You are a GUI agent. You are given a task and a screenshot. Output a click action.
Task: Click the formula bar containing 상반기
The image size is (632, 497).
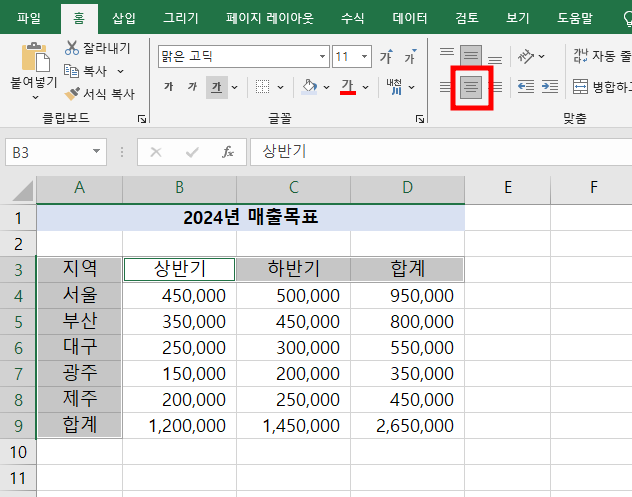point(441,152)
